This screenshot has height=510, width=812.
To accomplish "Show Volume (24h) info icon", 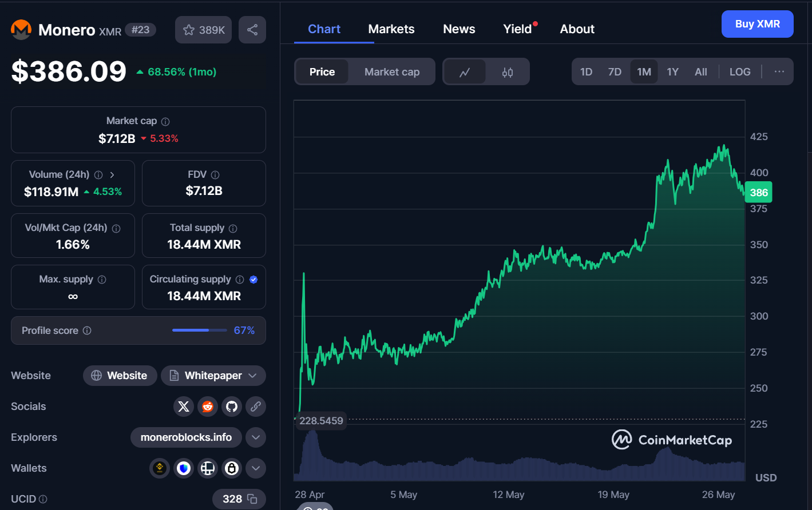I will pyautogui.click(x=98, y=175).
